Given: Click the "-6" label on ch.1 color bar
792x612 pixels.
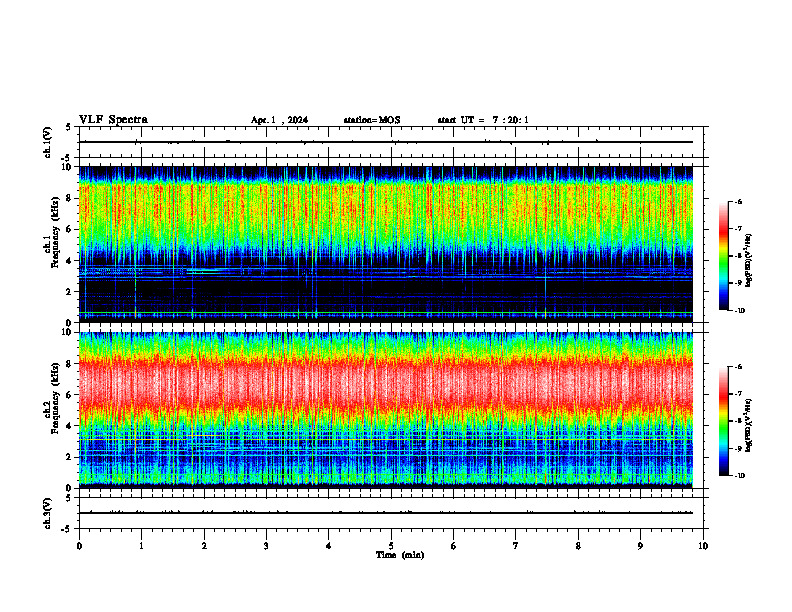Looking at the screenshot, I should click(739, 201).
